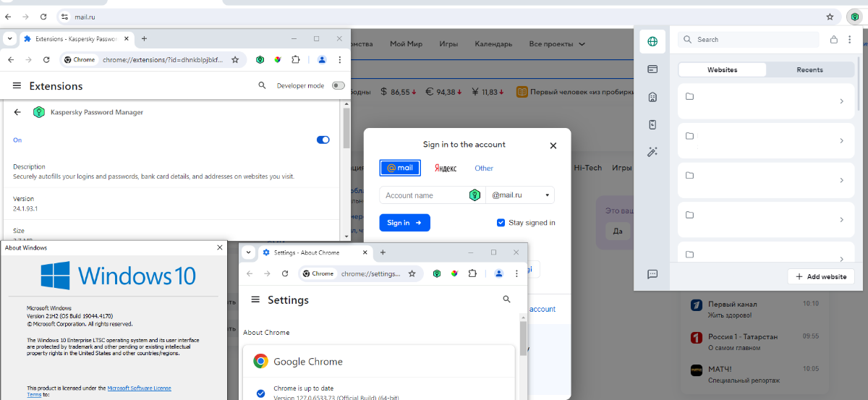Image resolution: width=868 pixels, height=400 pixels.
Task: Click the building-shaped Addresses icon in Kaspersky sidebar
Action: pos(652,97)
